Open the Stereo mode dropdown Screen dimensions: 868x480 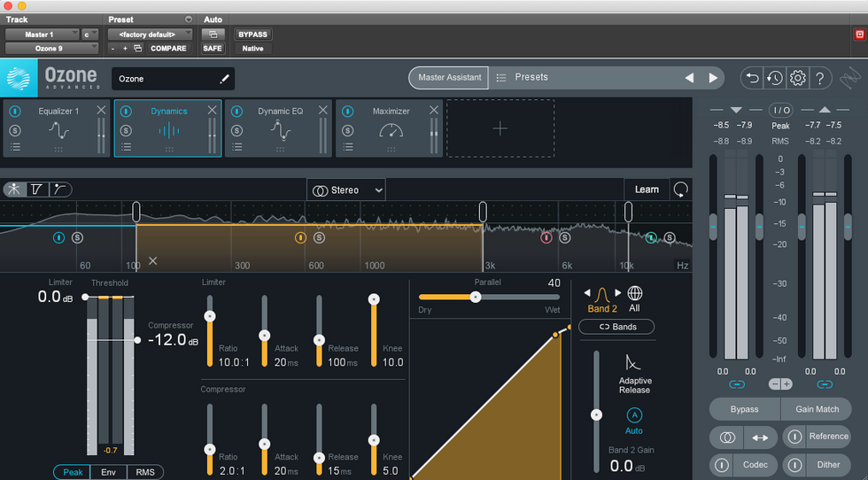(x=346, y=190)
